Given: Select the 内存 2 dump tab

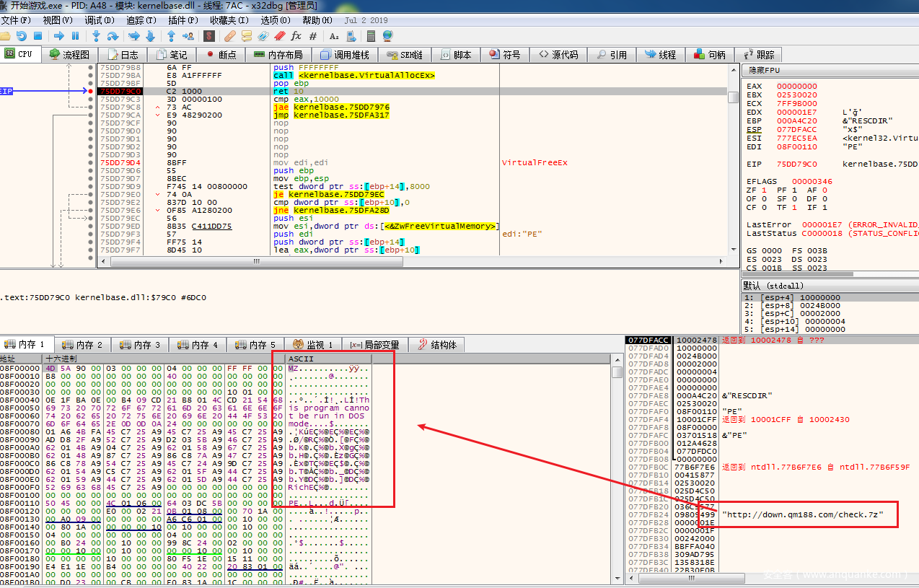Looking at the screenshot, I should [x=82, y=345].
